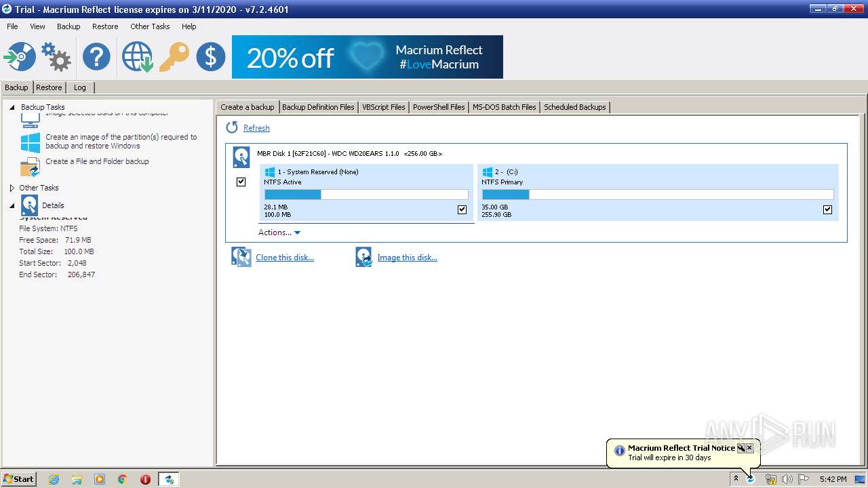
Task: Select the Create a backup tab
Action: pos(248,107)
